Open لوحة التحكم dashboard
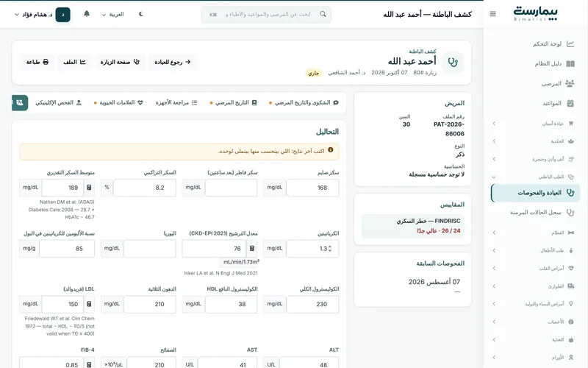Screen dimensions: 588x368 pos(536,44)
